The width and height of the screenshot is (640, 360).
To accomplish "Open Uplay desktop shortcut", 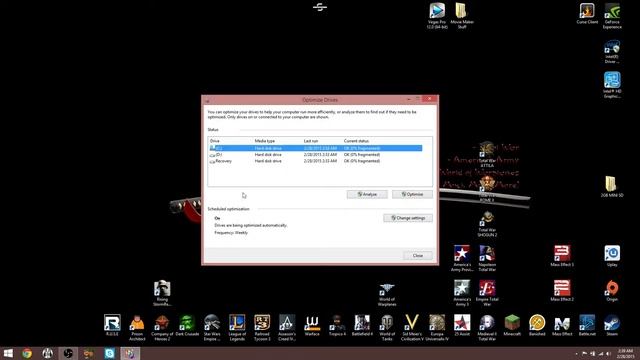I will tap(612, 256).
